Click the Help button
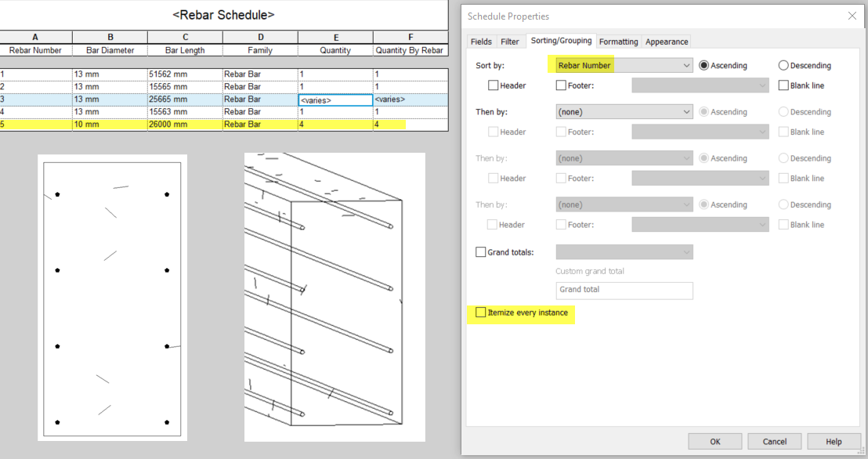868x459 pixels. [x=834, y=441]
